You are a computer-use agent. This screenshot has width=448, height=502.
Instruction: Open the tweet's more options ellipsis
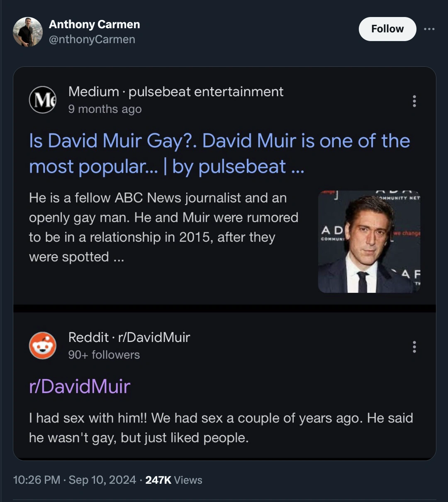(x=429, y=29)
